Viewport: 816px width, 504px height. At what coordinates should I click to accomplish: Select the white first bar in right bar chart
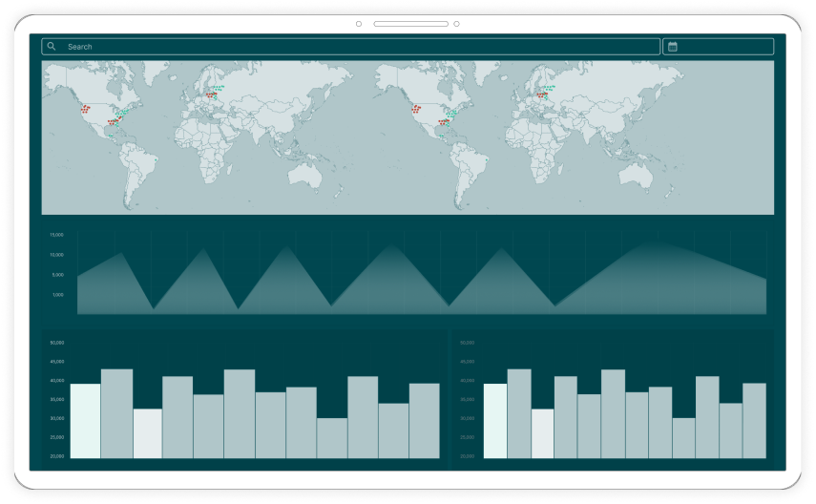point(495,421)
